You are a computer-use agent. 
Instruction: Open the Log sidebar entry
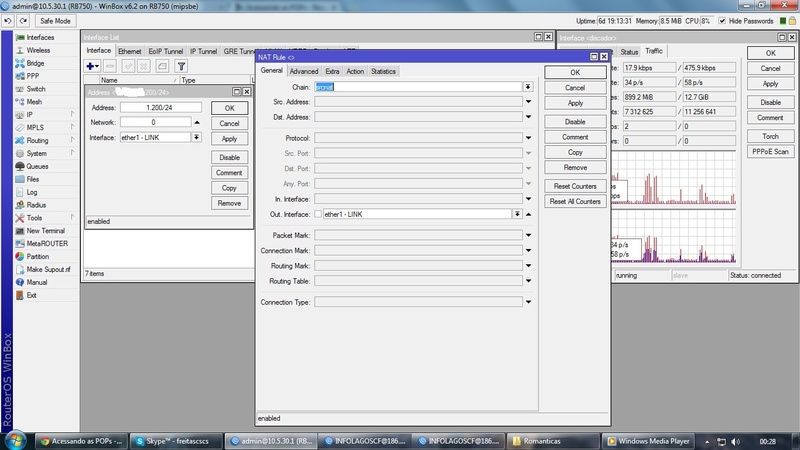point(32,192)
